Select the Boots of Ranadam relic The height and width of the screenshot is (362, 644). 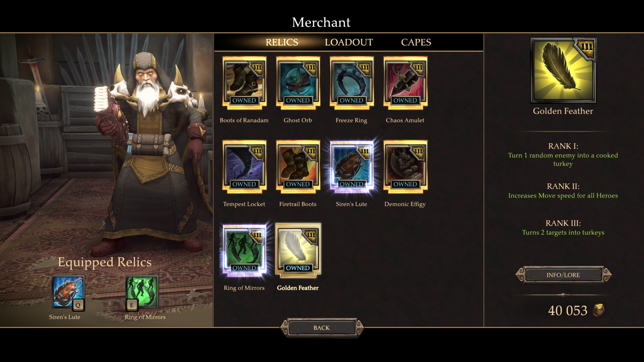[244, 83]
